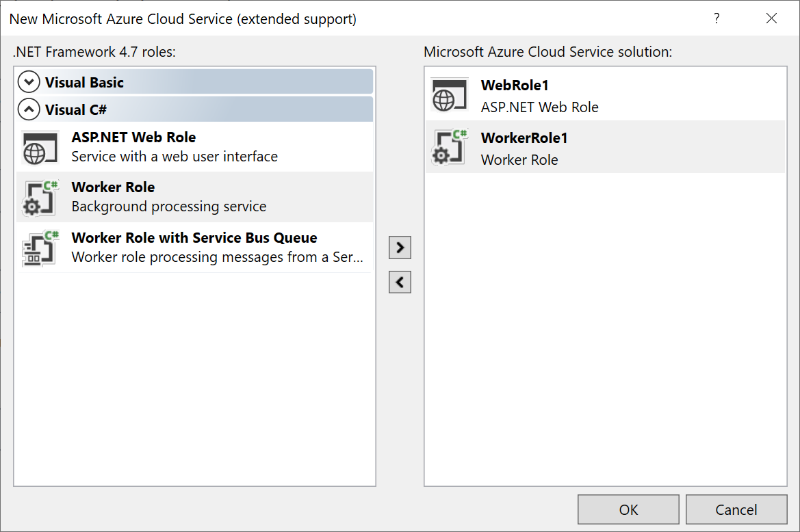The height and width of the screenshot is (532, 800).
Task: Choose Worker Role with Service Bus Queue
Action: point(194,238)
